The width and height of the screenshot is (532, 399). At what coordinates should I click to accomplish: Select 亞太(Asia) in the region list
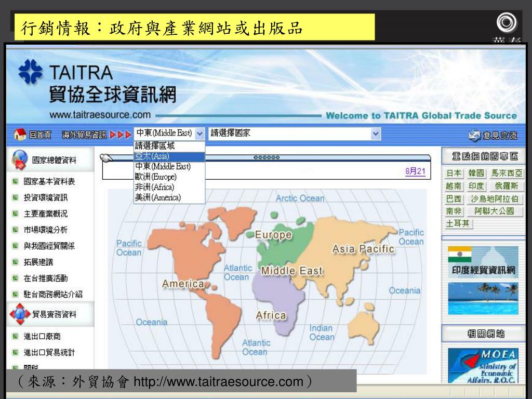click(x=169, y=156)
